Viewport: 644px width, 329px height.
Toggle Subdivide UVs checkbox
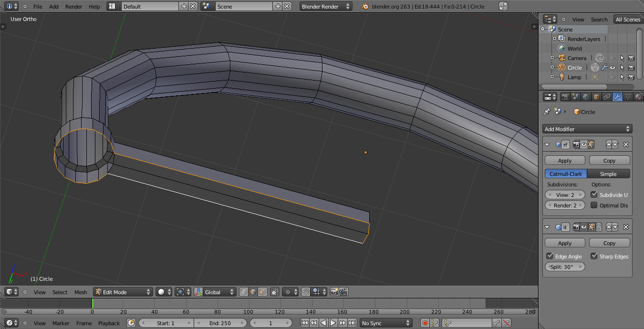(594, 195)
